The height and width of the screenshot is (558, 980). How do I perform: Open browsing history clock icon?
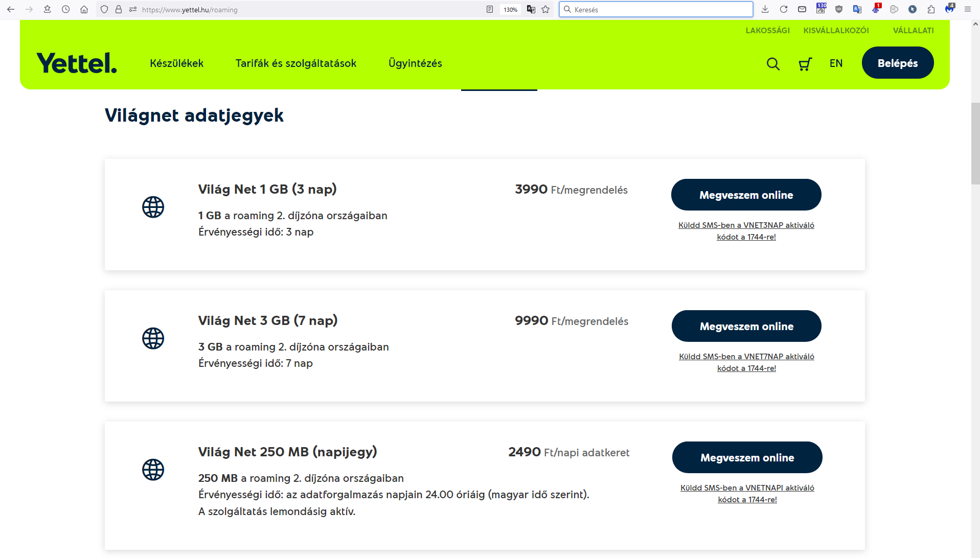click(66, 9)
